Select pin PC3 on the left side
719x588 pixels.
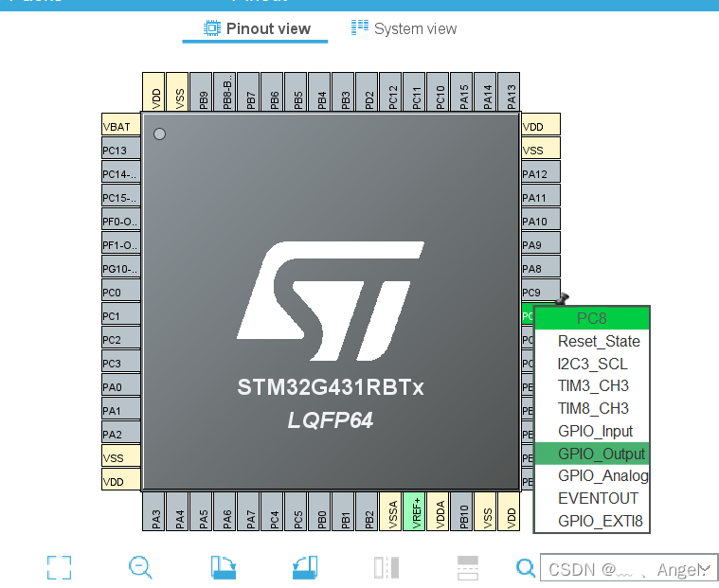(121, 361)
